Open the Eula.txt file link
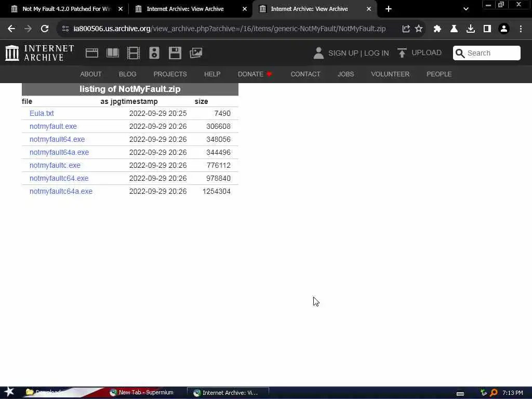 click(42, 113)
